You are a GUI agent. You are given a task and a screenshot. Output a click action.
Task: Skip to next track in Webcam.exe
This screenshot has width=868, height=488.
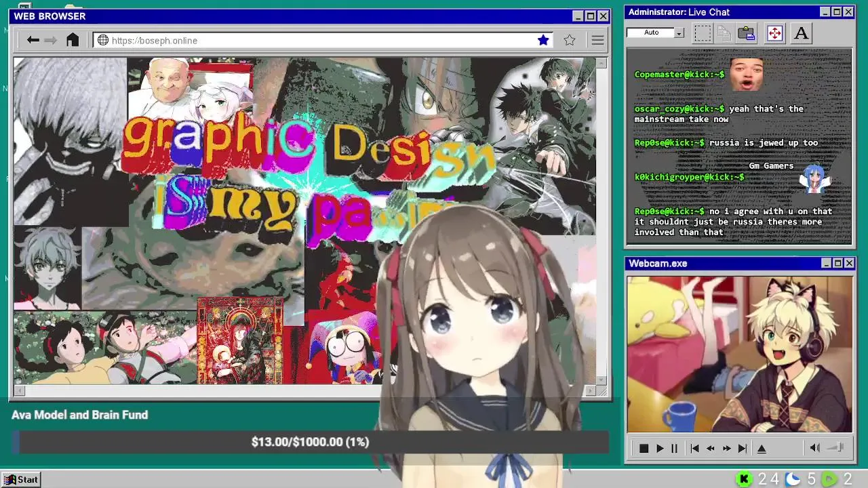[742, 448]
